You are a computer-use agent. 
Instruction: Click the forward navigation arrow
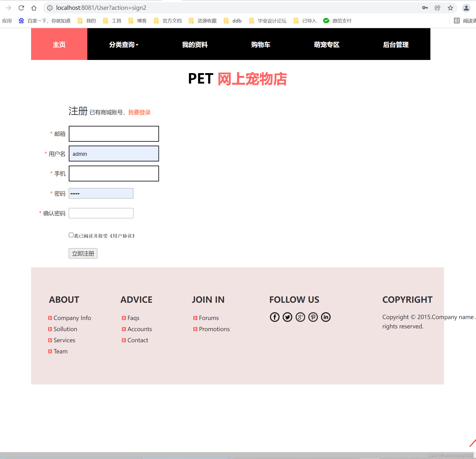[8, 8]
